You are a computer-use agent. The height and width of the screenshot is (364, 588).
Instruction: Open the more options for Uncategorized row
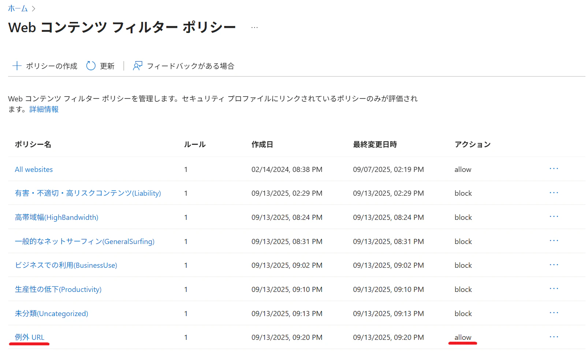554,313
